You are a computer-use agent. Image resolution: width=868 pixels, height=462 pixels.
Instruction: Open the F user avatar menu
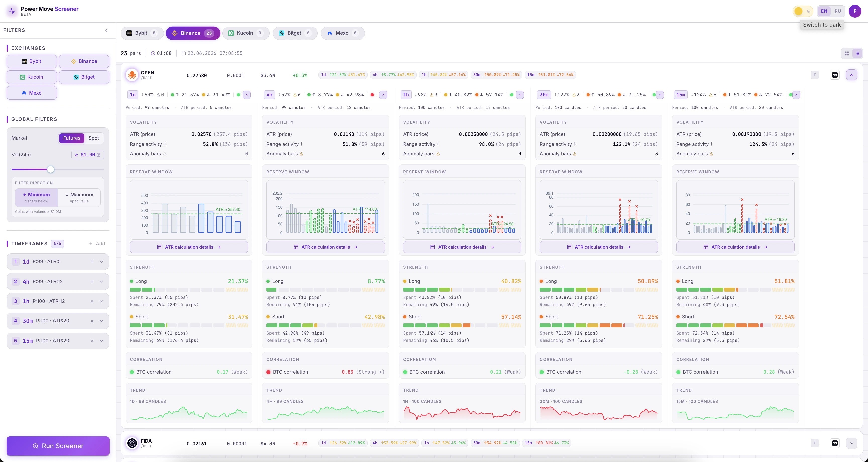[855, 11]
